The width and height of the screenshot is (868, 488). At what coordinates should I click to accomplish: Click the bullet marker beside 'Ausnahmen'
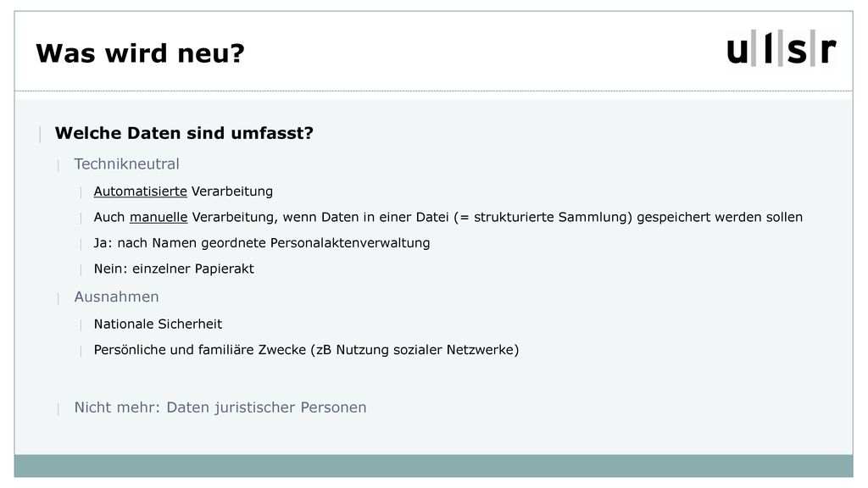[58, 299]
